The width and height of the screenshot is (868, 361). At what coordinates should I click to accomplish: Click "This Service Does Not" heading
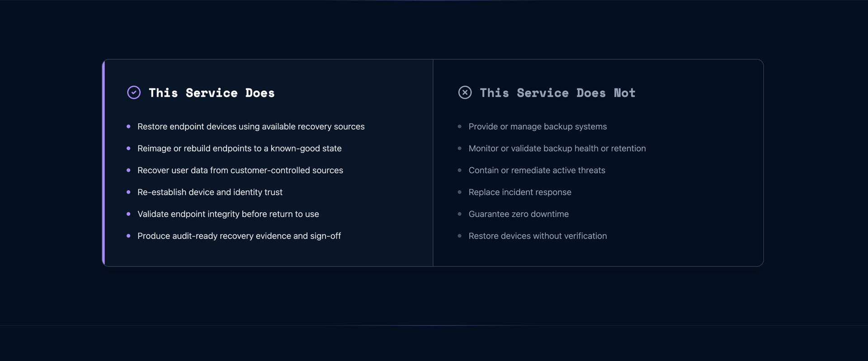pyautogui.click(x=557, y=93)
